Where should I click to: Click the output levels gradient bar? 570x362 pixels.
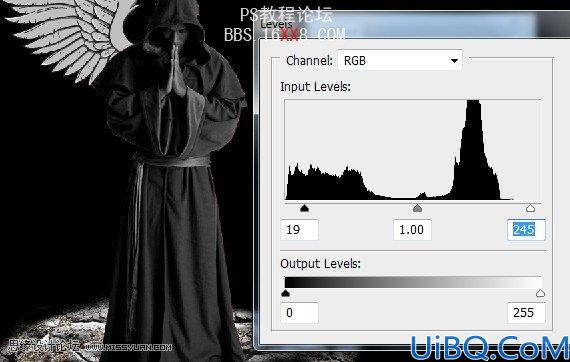click(x=413, y=282)
